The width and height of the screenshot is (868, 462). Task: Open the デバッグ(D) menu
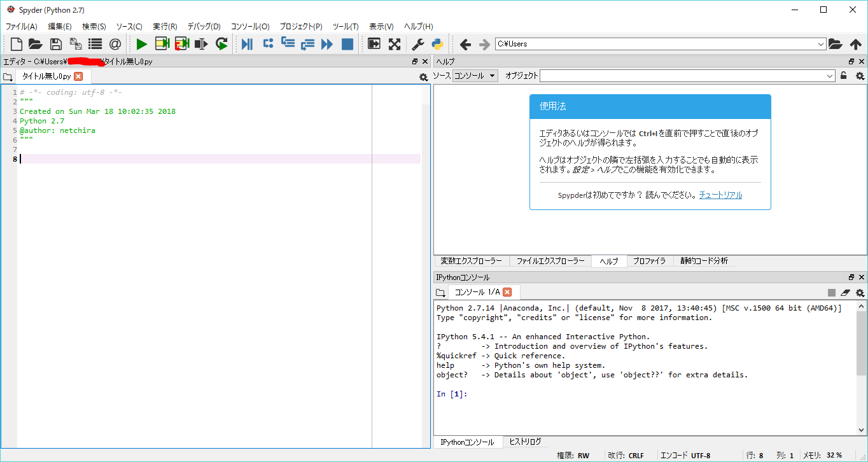(x=204, y=27)
